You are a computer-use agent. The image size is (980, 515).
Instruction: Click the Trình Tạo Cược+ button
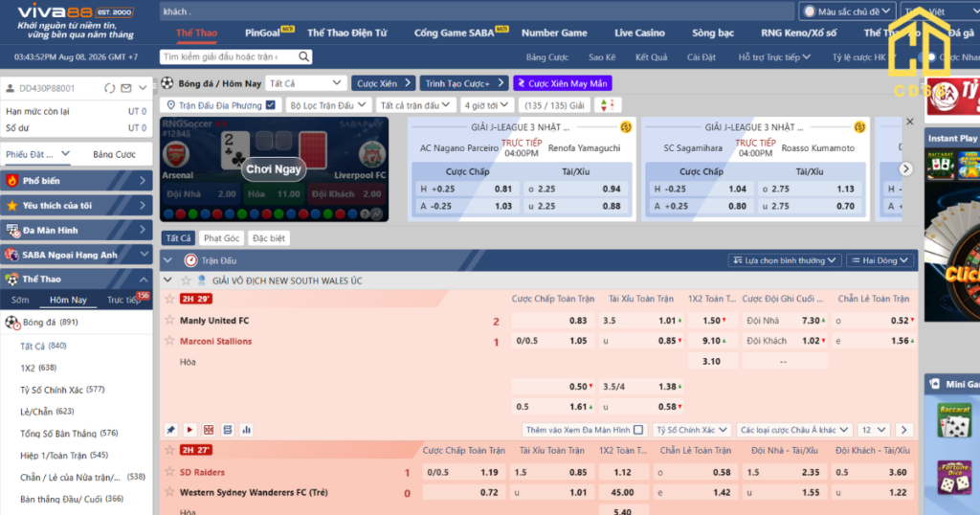464,83
